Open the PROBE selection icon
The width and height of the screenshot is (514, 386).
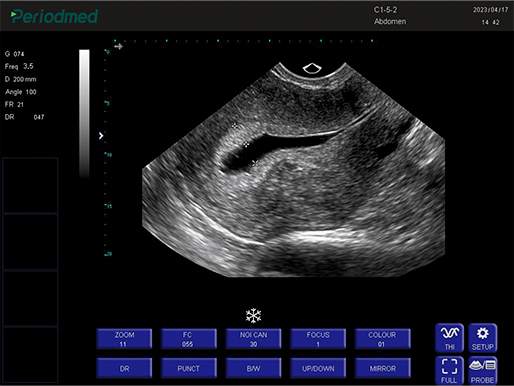click(483, 370)
